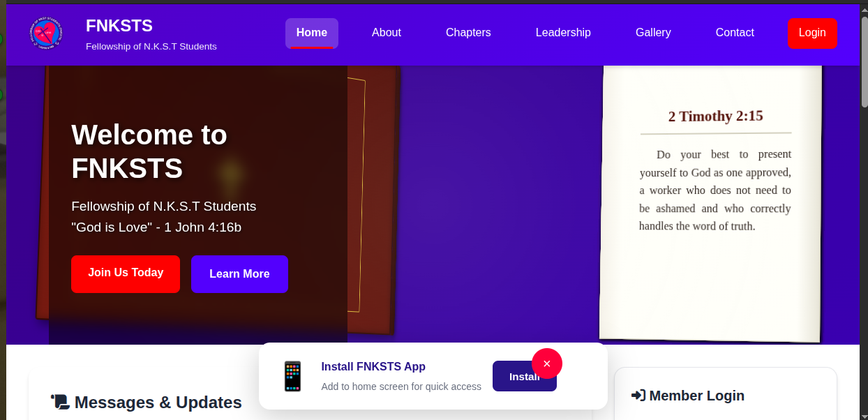868x420 pixels.
Task: Navigate to the Chapters section
Action: (x=468, y=32)
